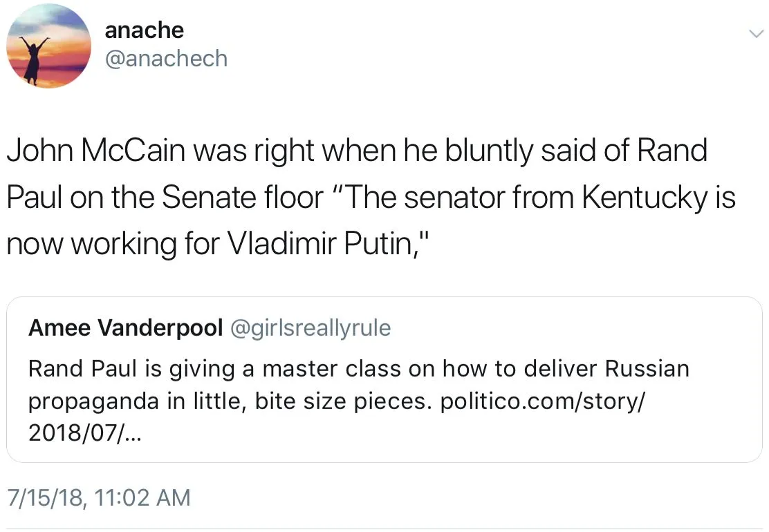Open the @girlsreallyrule handle

309,328
